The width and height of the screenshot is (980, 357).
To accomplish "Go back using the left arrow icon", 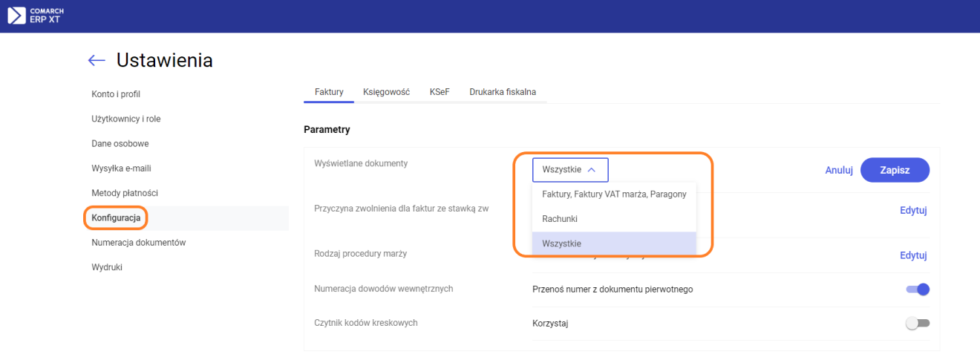I will coord(97,61).
